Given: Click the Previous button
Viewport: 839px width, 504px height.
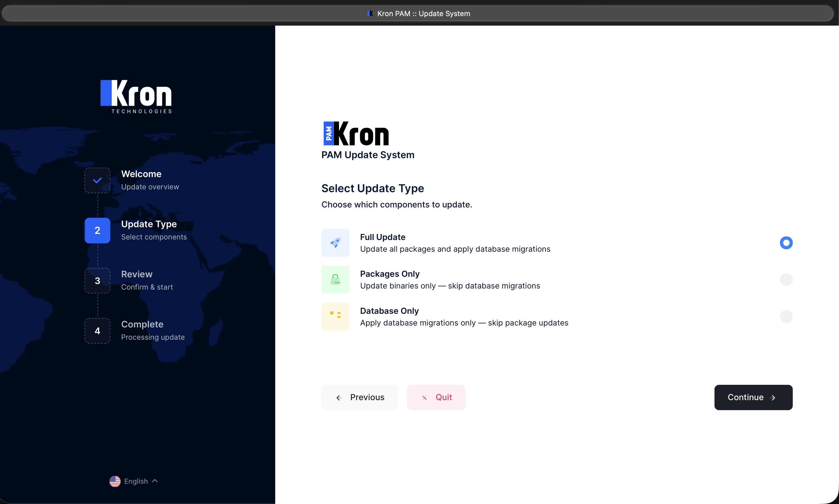Looking at the screenshot, I should [359, 397].
